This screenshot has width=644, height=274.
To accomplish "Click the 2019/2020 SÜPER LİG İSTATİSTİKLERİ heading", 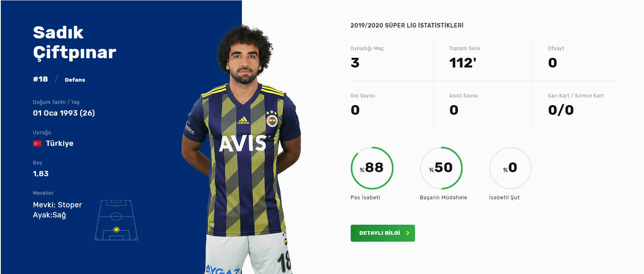I will click(x=407, y=25).
